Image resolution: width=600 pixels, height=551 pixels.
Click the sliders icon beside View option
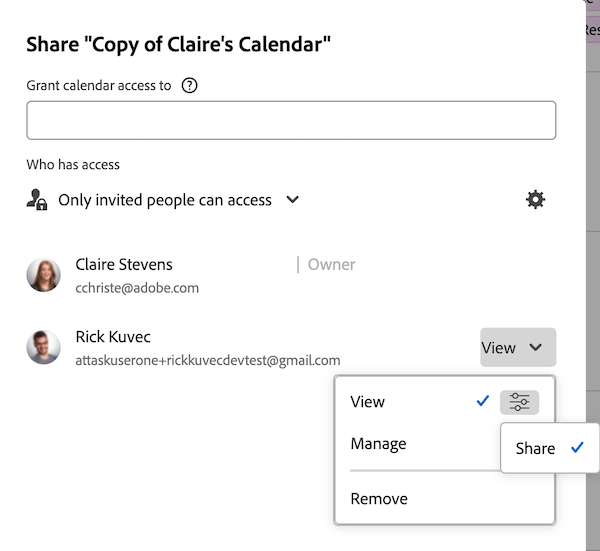[519, 402]
